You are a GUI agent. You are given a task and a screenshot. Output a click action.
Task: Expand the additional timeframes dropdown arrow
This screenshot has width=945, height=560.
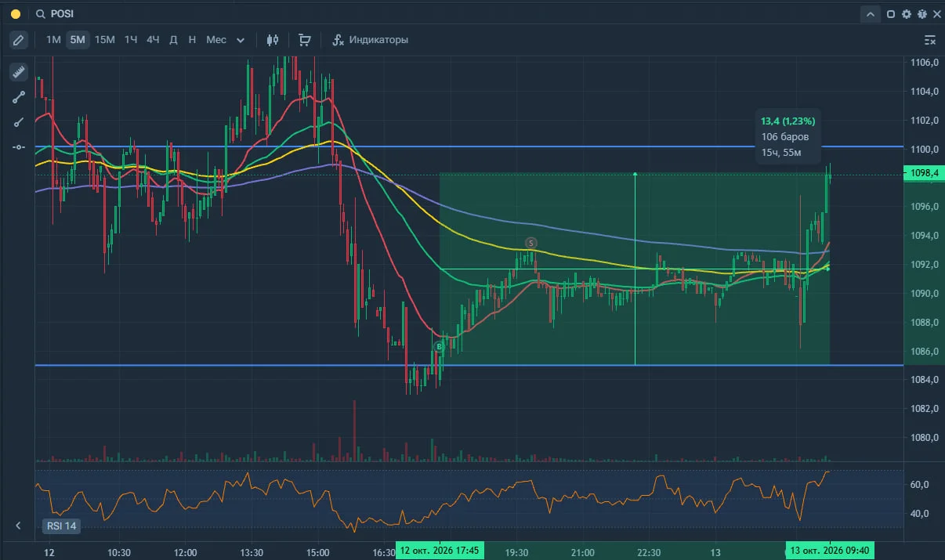click(x=241, y=40)
